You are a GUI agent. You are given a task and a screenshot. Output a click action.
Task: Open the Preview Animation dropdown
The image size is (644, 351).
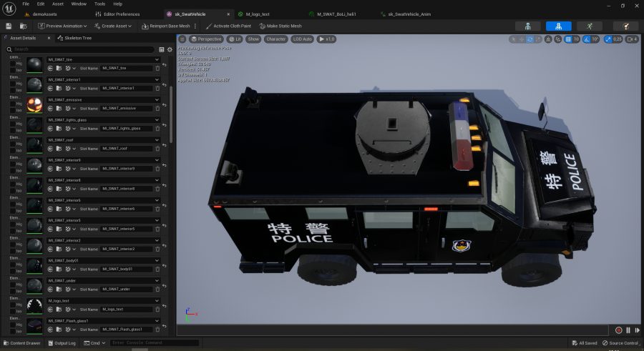pyautogui.click(x=62, y=26)
